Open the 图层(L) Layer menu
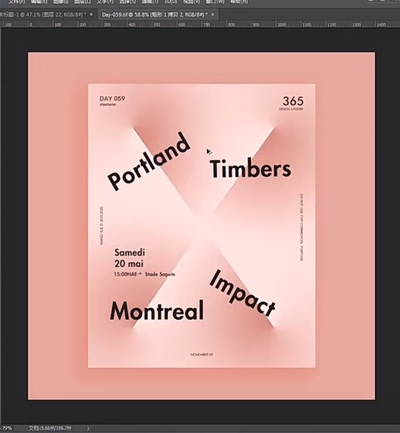The width and height of the screenshot is (400, 433). (x=82, y=2)
